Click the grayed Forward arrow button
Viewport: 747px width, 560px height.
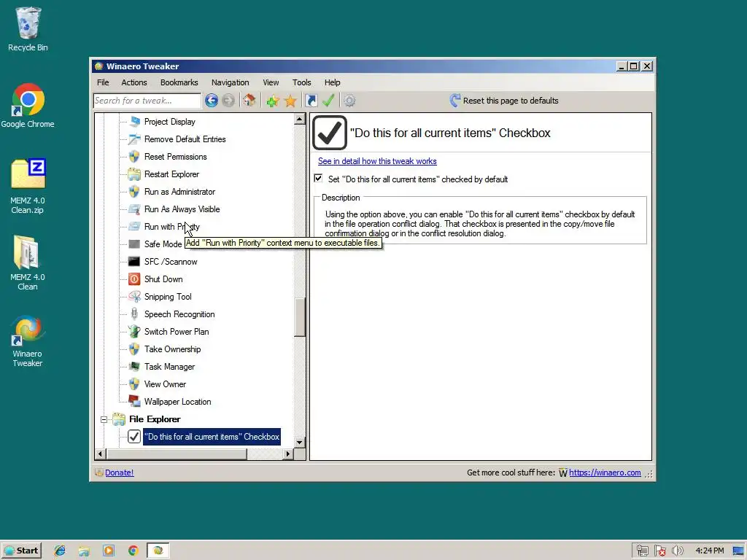coord(228,101)
